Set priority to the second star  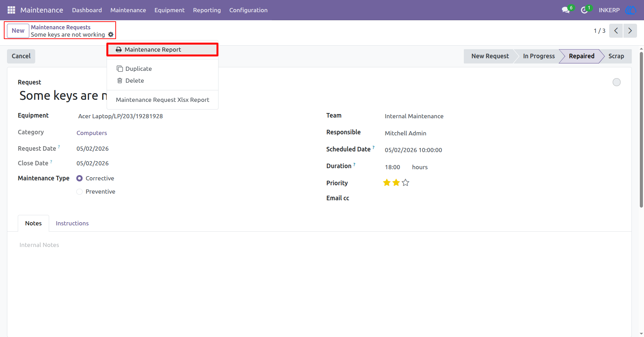(396, 182)
